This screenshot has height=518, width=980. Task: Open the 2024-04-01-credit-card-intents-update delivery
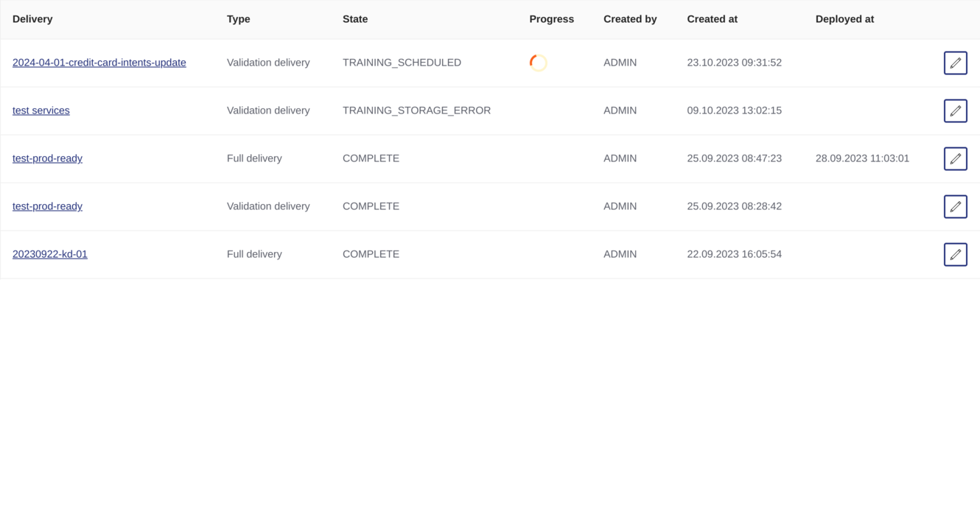point(99,63)
